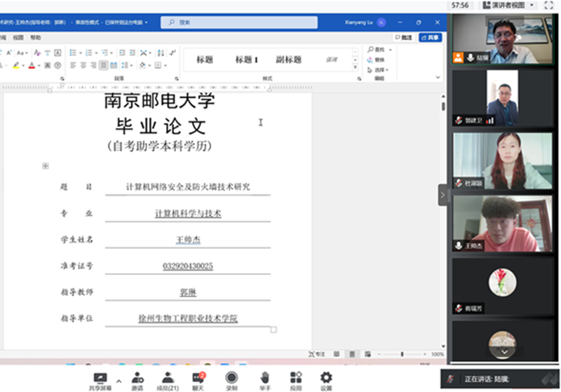Open the 邀请 invite participants icon
Image resolution: width=561 pixels, height=392 pixels.
point(137,378)
